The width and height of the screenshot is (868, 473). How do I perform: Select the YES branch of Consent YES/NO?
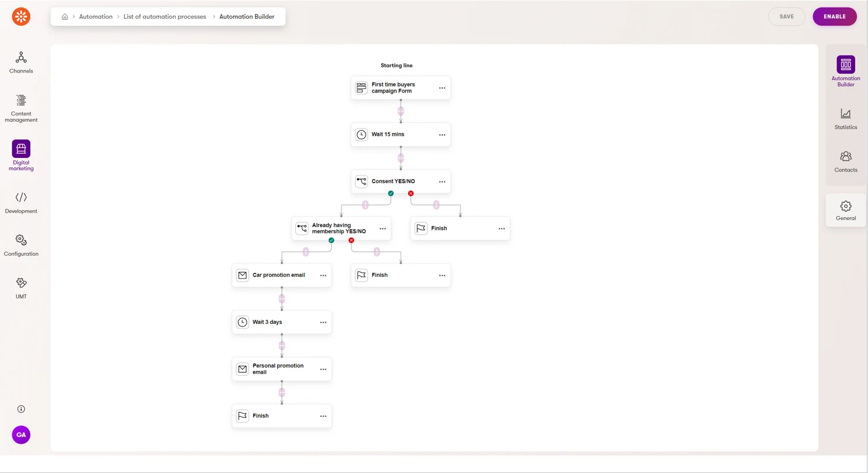(x=391, y=193)
